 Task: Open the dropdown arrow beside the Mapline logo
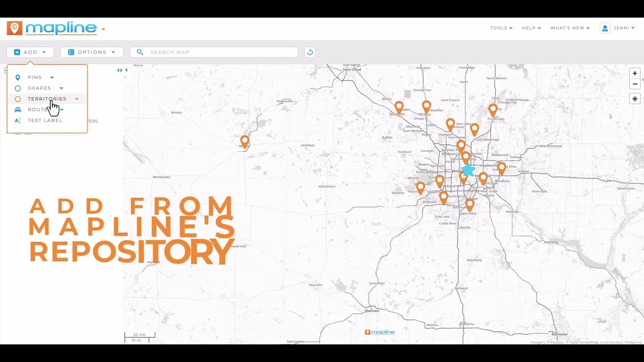pyautogui.click(x=103, y=29)
